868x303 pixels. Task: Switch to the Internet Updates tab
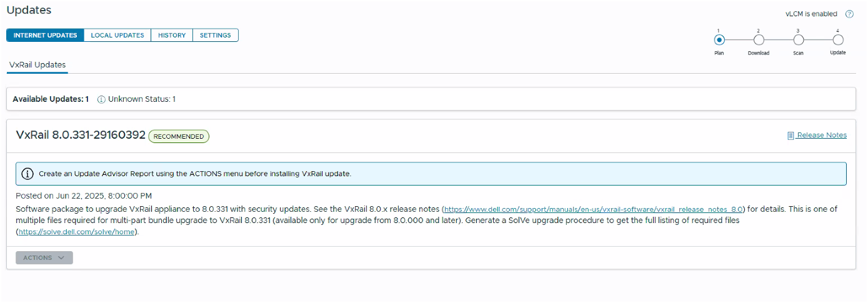click(x=45, y=36)
